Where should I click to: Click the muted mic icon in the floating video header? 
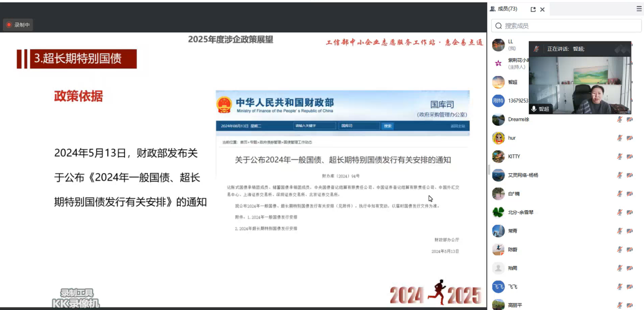tap(536, 49)
